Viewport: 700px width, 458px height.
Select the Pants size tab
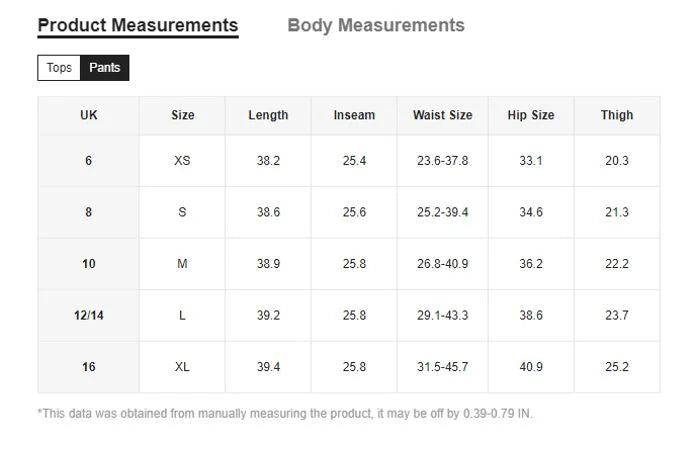pos(104,68)
